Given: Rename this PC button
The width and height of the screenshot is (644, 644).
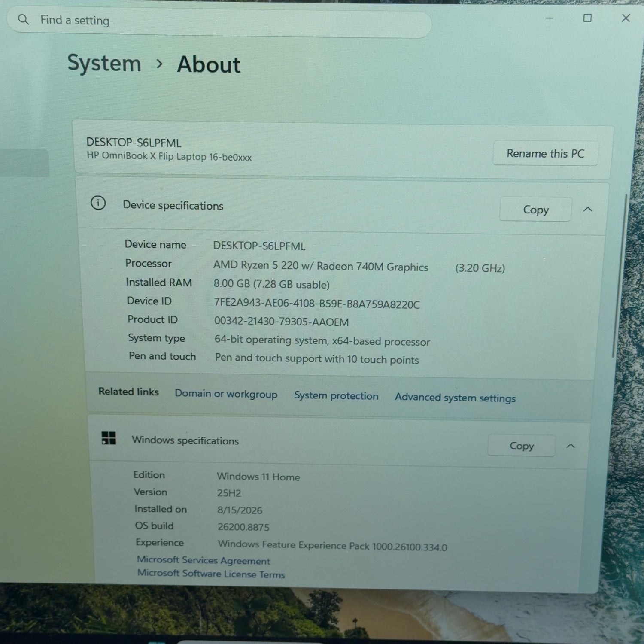Looking at the screenshot, I should [545, 153].
